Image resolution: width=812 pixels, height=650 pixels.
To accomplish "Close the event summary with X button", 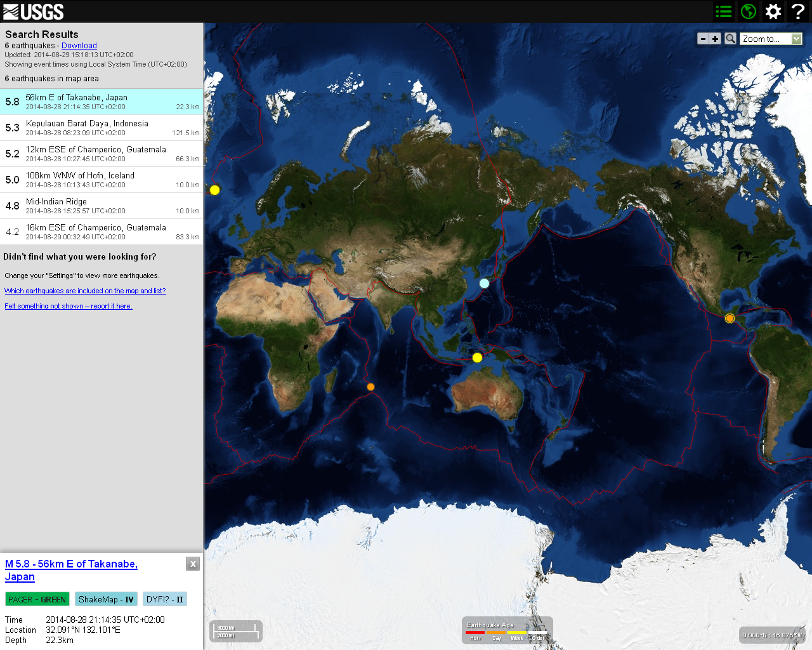I will [x=193, y=564].
